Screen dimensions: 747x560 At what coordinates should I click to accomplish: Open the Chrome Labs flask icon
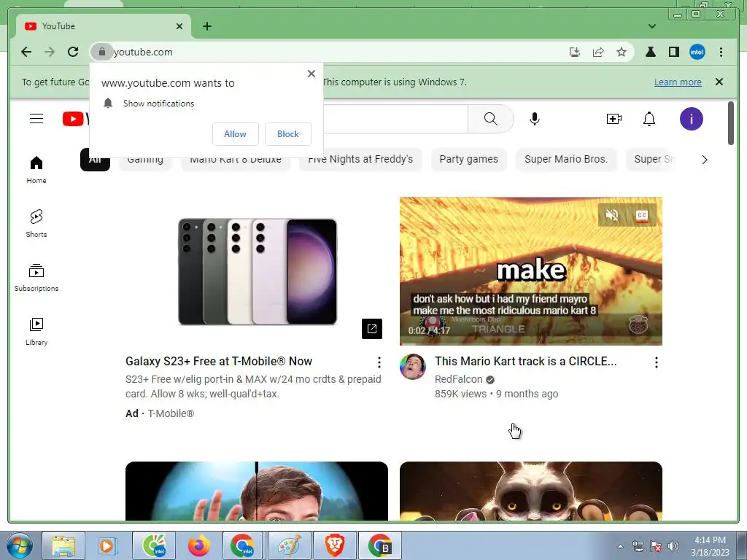(x=650, y=52)
